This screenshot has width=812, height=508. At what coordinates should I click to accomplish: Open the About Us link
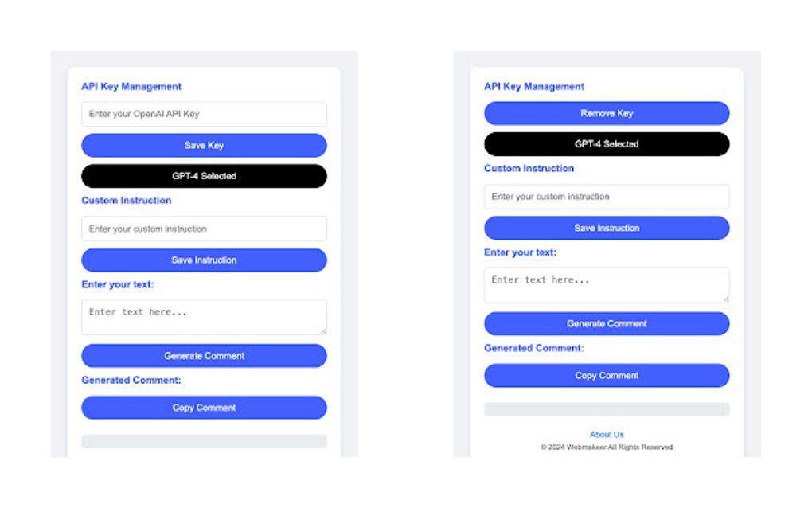[607, 434]
